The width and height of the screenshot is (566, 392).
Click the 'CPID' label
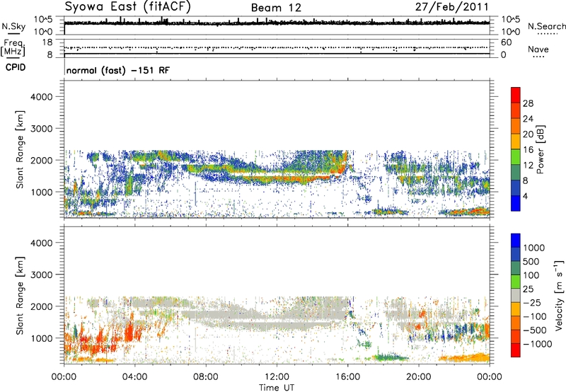click(16, 67)
